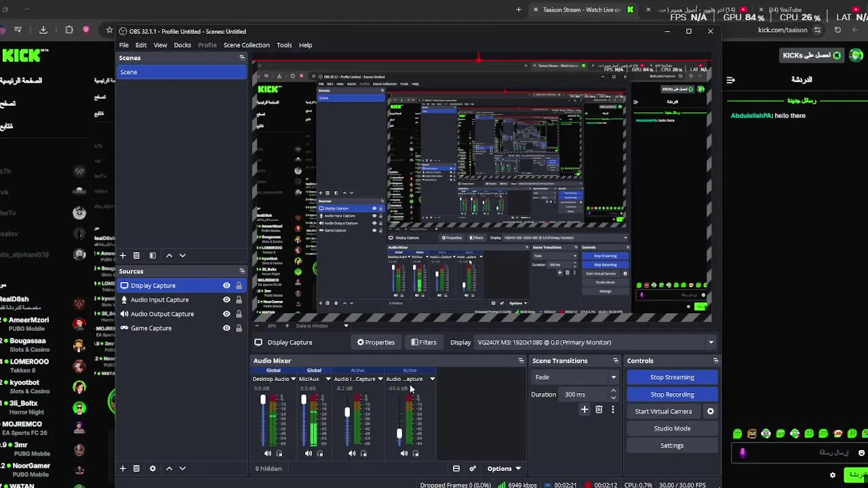This screenshot has height=488, width=868.
Task: Delete the transition with the Scene Transitions trash icon
Action: click(599, 409)
